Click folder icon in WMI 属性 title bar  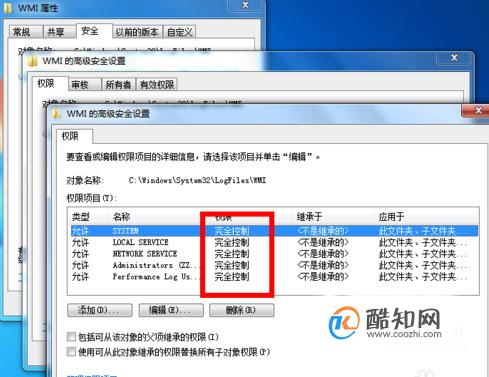click(7, 8)
